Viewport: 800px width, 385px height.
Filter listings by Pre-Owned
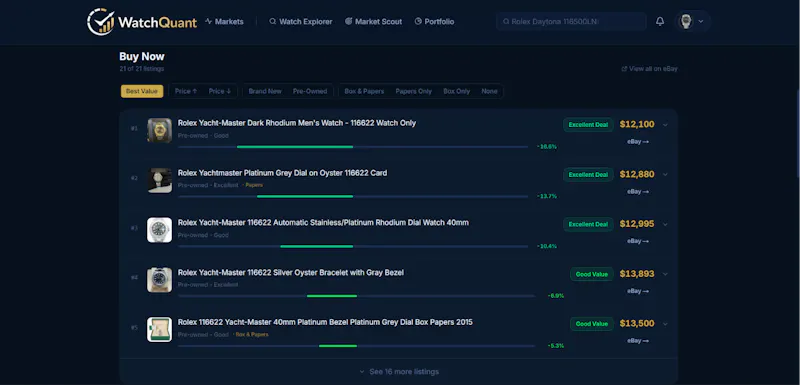coord(310,91)
